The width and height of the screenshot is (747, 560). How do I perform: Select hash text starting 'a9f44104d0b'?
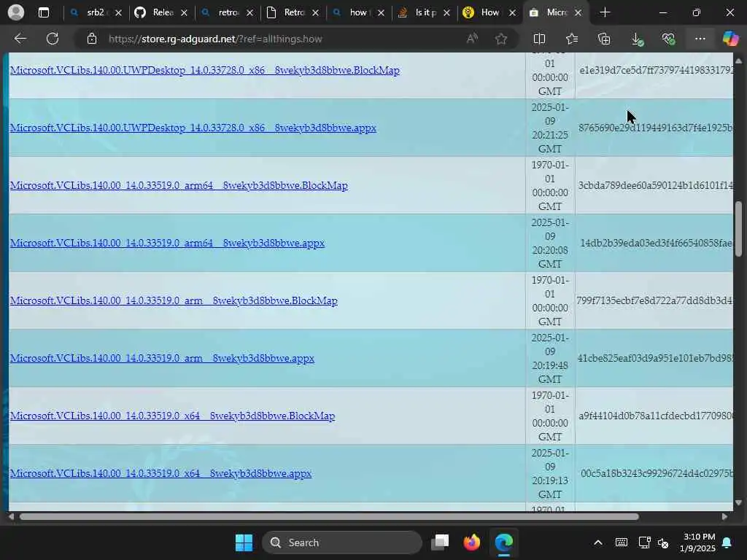coord(656,416)
